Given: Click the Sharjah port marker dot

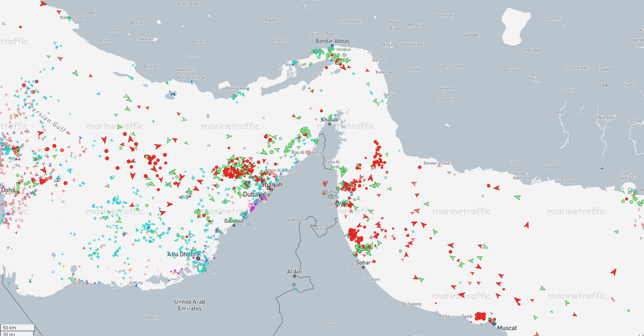Looking at the screenshot, I should 272,189.
